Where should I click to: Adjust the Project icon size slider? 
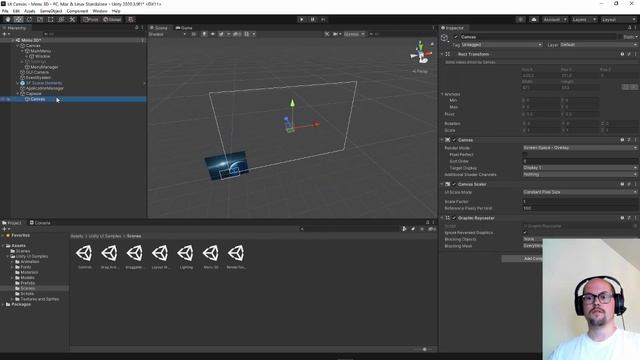(423, 349)
